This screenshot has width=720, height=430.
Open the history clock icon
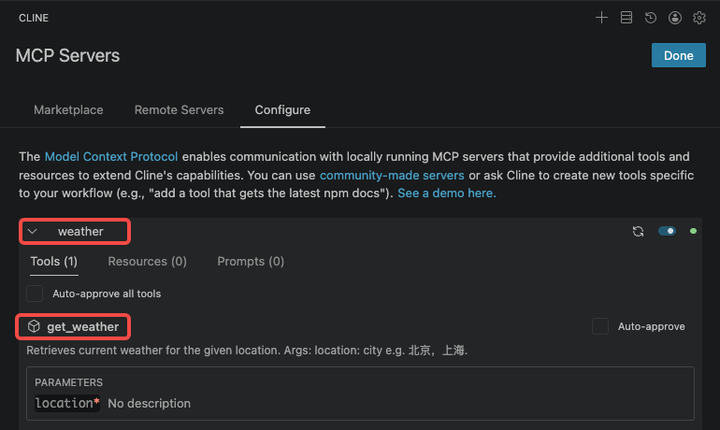click(x=651, y=18)
